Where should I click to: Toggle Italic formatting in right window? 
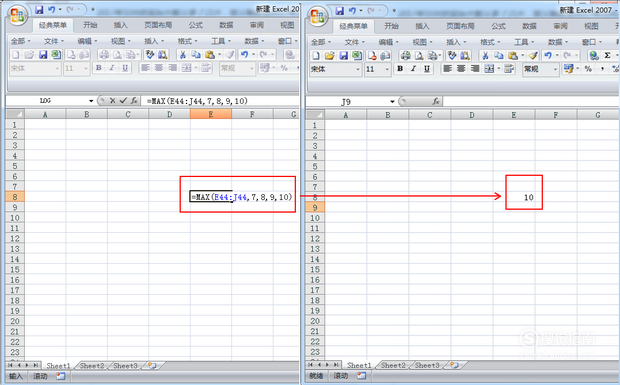click(414, 69)
